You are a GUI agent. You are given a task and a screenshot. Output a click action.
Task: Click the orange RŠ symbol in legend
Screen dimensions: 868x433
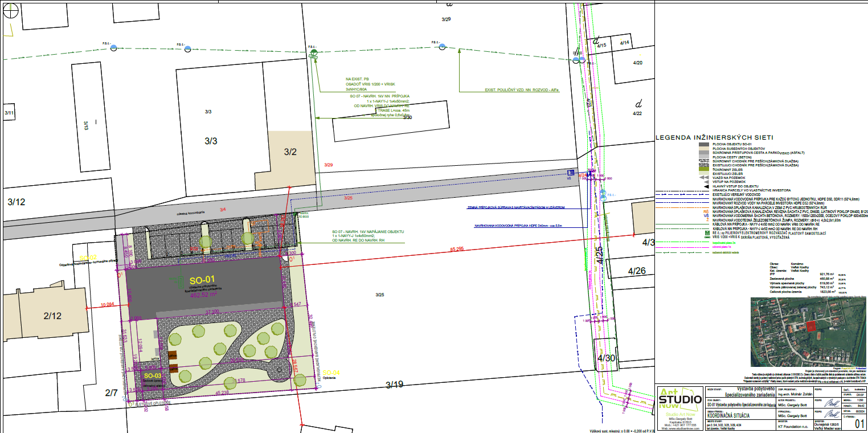(x=706, y=210)
